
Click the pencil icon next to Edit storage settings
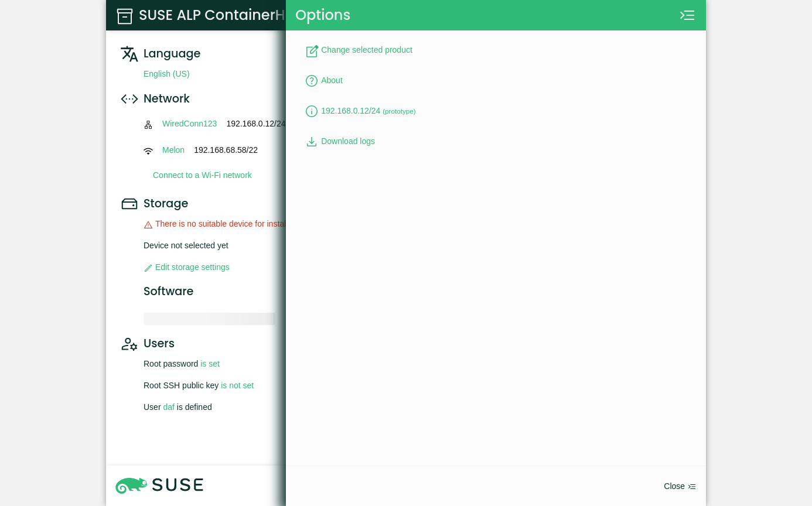148,268
